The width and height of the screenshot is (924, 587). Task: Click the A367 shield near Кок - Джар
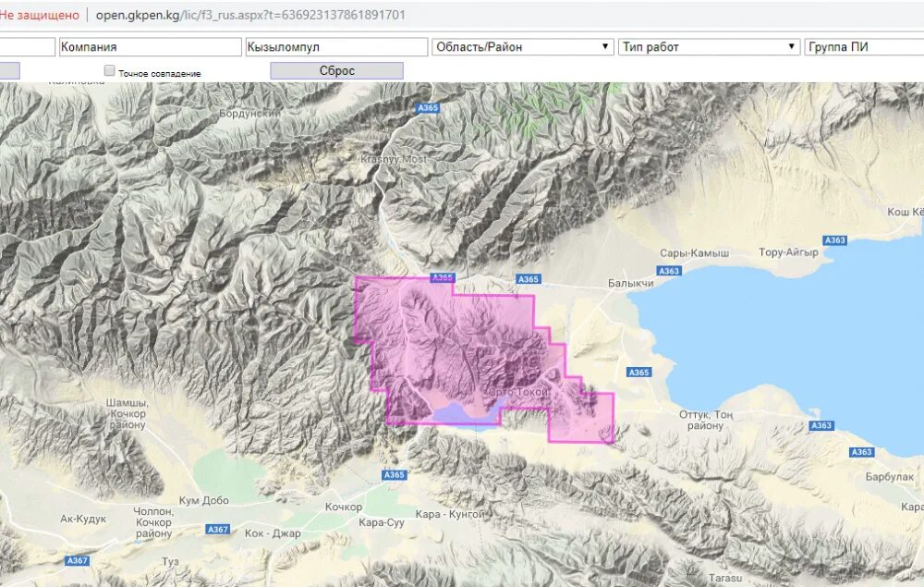[217, 530]
